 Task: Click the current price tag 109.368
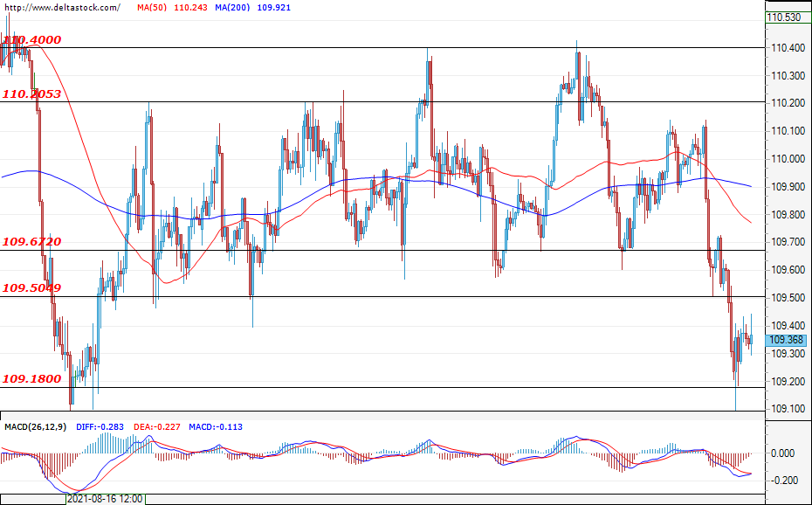click(786, 340)
